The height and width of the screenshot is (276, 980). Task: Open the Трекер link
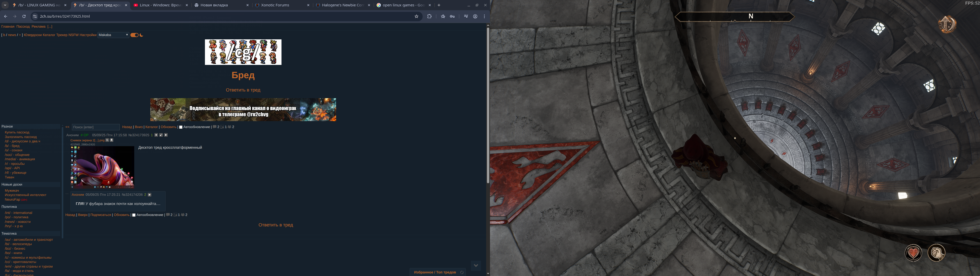coord(62,35)
